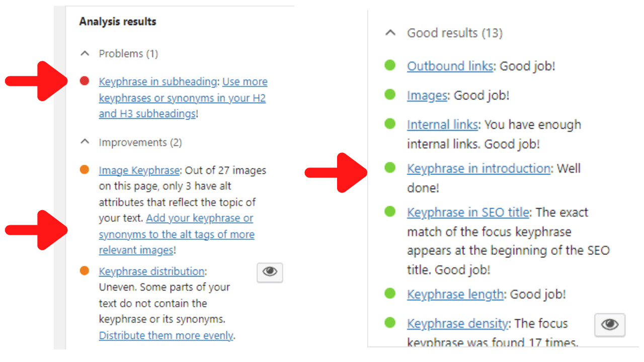This screenshot has width=644, height=362.
Task: Click the Add your keyphrase to alt tags link
Action: point(177,234)
